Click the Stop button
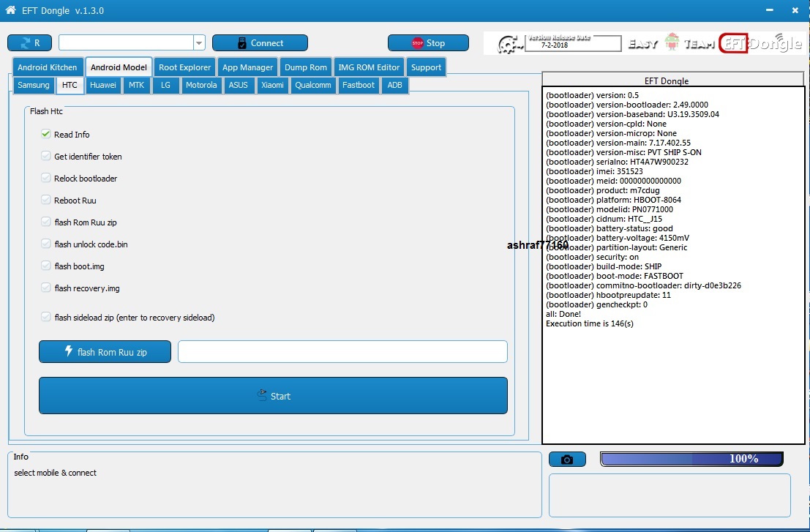Viewport: 810px width, 532px height. coord(428,43)
